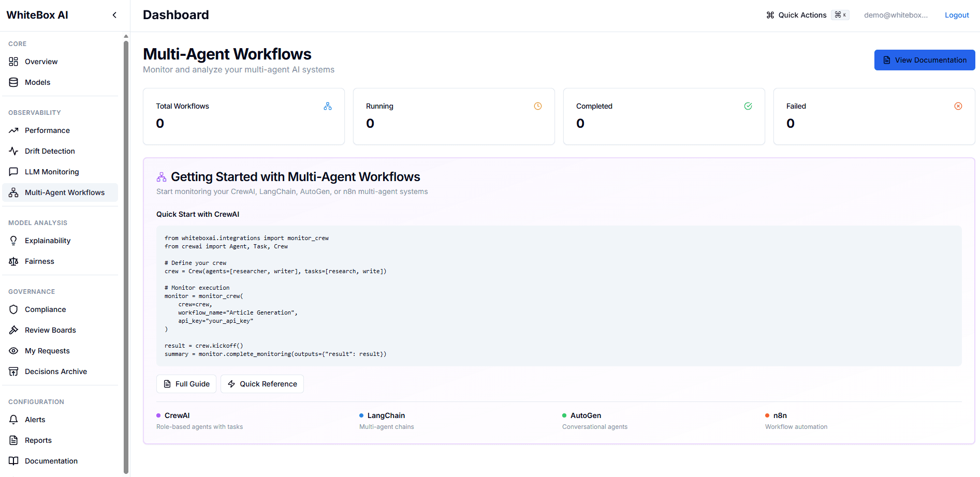This screenshot has width=980, height=477.
Task: Open the Fairness page
Action: [x=60, y=261]
